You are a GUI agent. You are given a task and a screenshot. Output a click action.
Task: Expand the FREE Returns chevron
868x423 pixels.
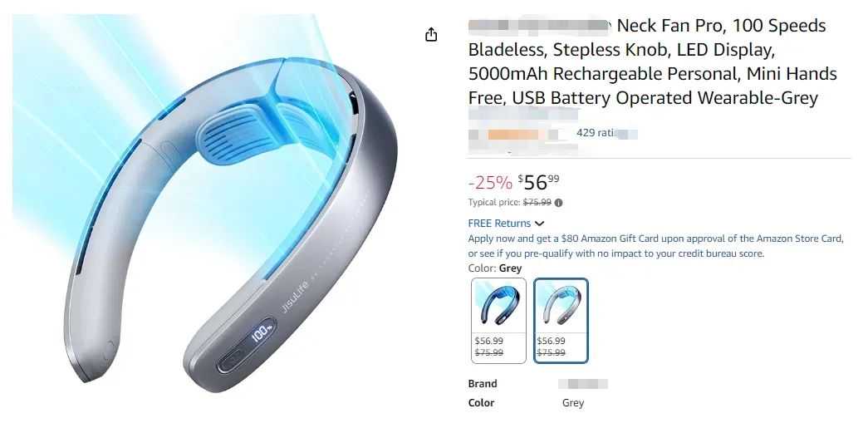(540, 224)
